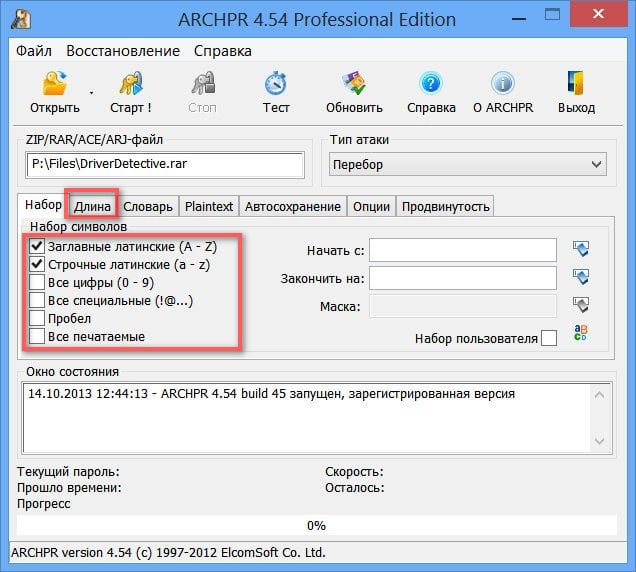Click the Осталось: label
The height and width of the screenshot is (572, 636).
tap(355, 488)
